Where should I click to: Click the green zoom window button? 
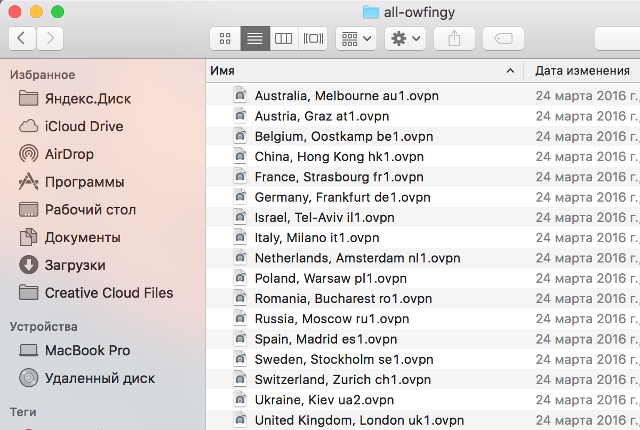coord(58,11)
